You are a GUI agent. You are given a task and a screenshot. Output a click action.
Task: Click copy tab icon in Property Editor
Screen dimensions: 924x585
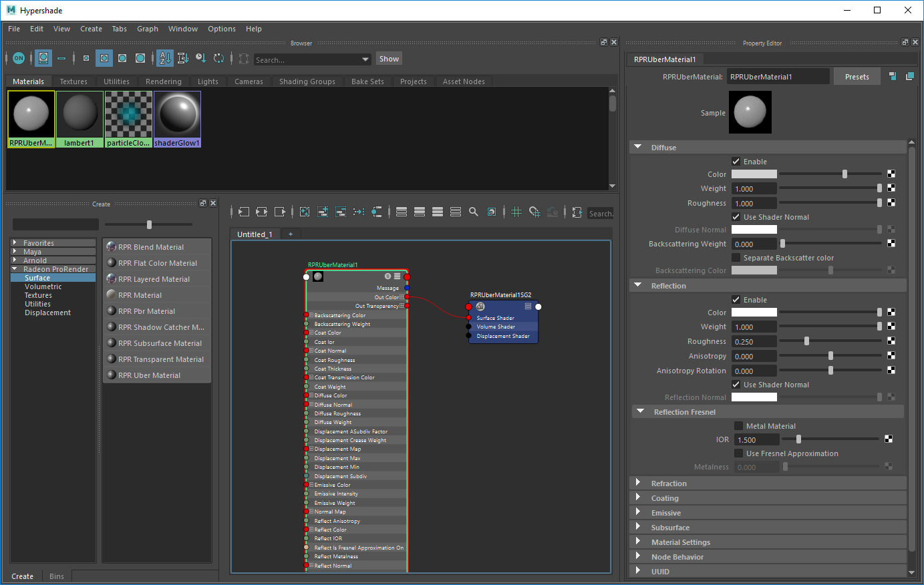909,76
